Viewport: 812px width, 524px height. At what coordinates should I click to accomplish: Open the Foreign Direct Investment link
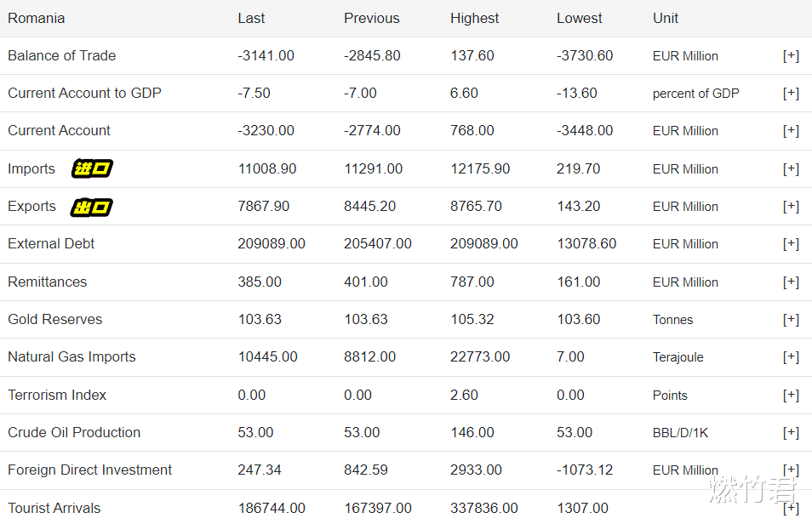click(90, 470)
